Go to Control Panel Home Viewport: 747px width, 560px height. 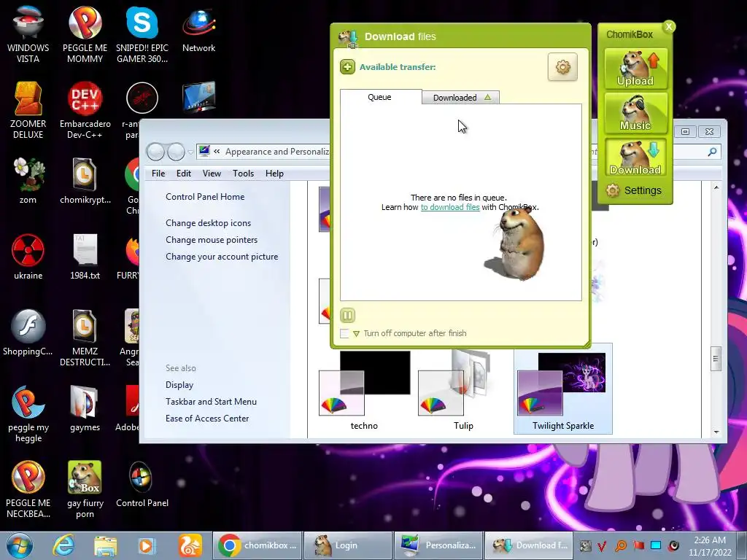coord(205,197)
